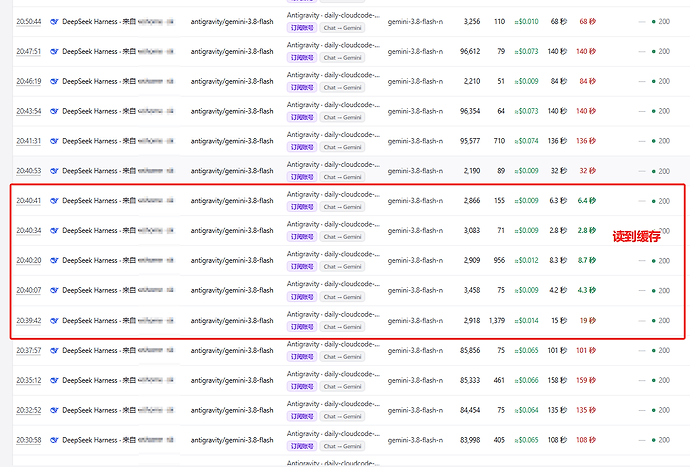Click the cost $0.066
Viewport: 690px width, 467px height.
(x=526, y=380)
